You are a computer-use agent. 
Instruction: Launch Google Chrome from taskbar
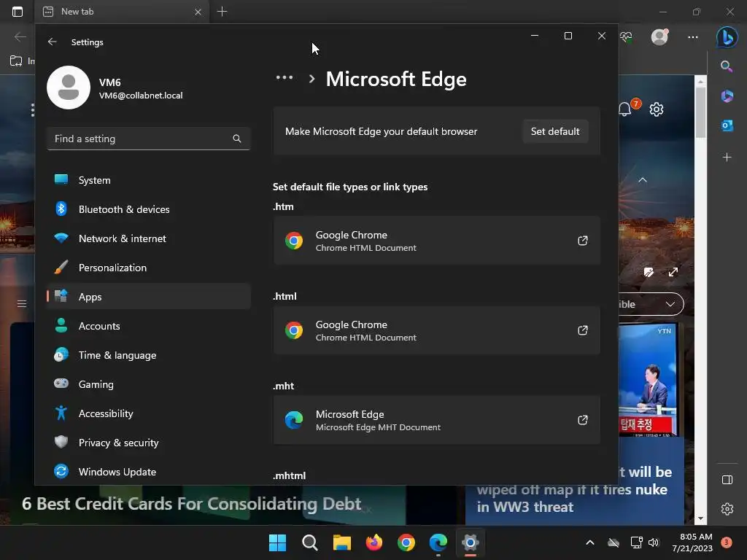(406, 542)
